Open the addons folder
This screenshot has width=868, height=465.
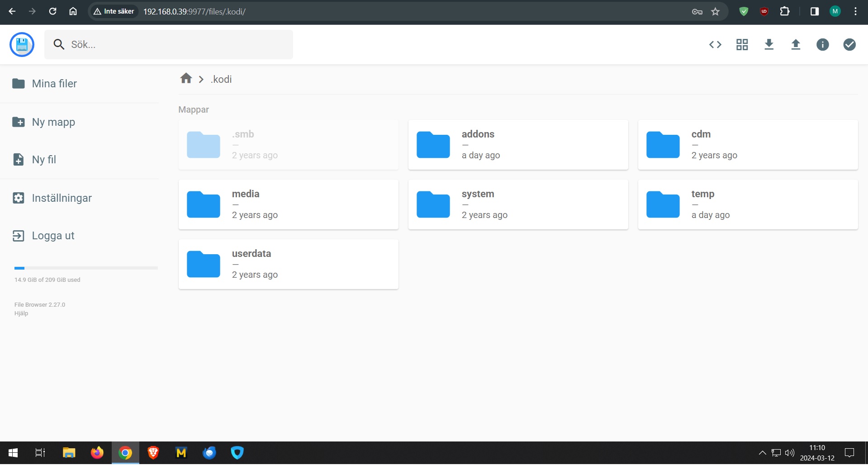518,145
